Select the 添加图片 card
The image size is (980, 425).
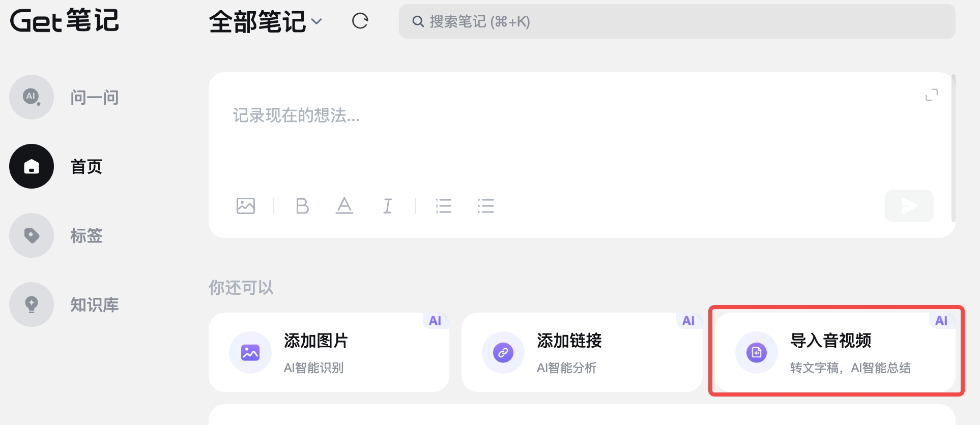point(329,352)
